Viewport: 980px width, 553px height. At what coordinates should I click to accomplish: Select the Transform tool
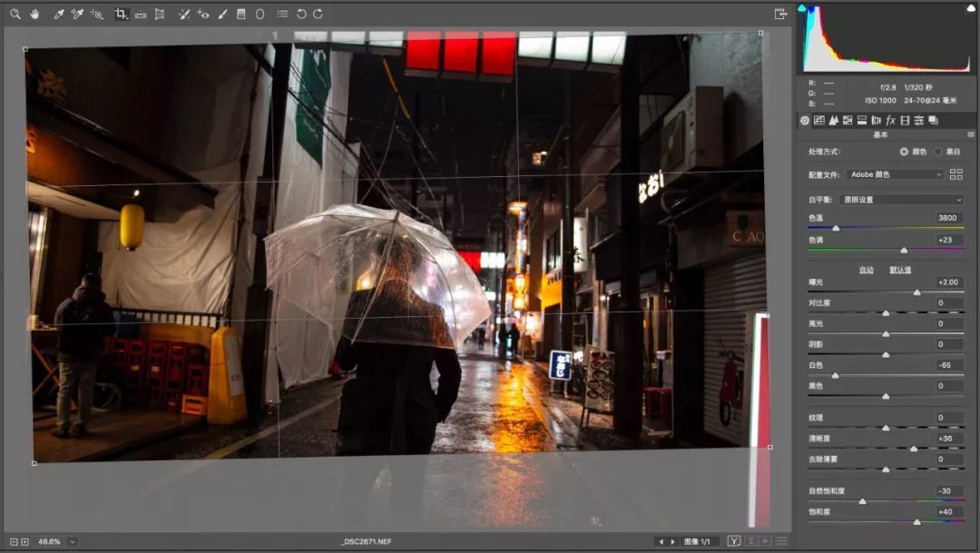160,14
